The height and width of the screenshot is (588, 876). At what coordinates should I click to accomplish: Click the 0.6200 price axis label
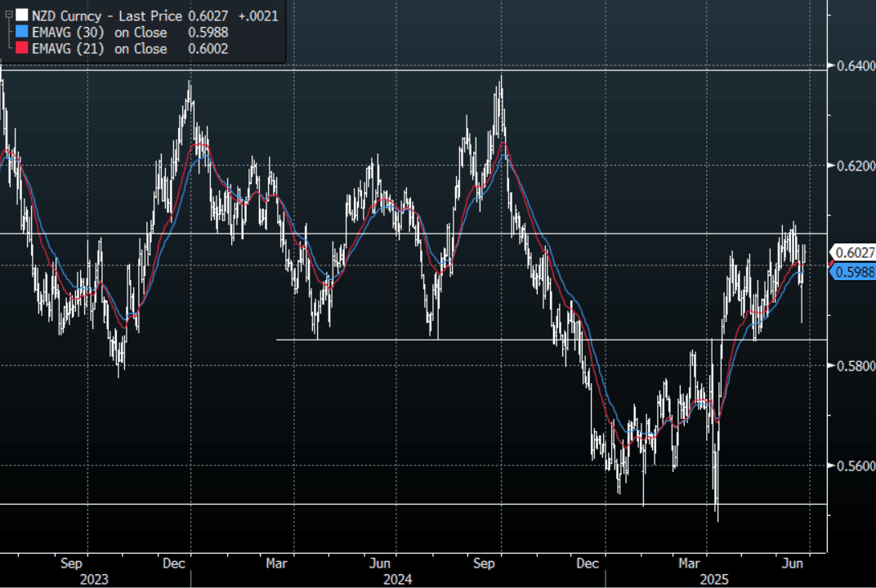pyautogui.click(x=851, y=166)
